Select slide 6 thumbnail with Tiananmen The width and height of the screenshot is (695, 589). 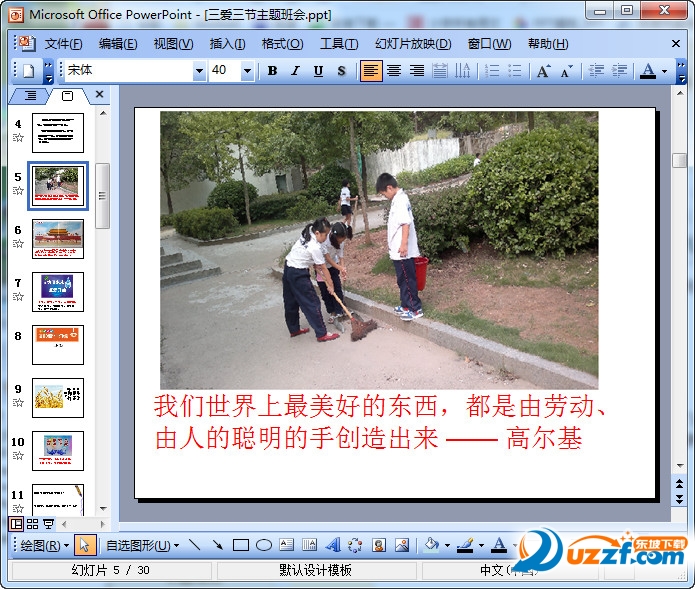[x=58, y=239]
